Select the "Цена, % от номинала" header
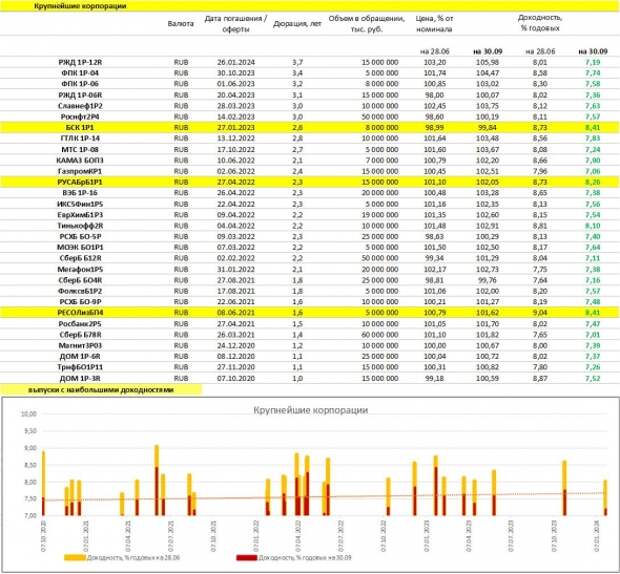This screenshot has height=574, width=620. tap(434, 24)
